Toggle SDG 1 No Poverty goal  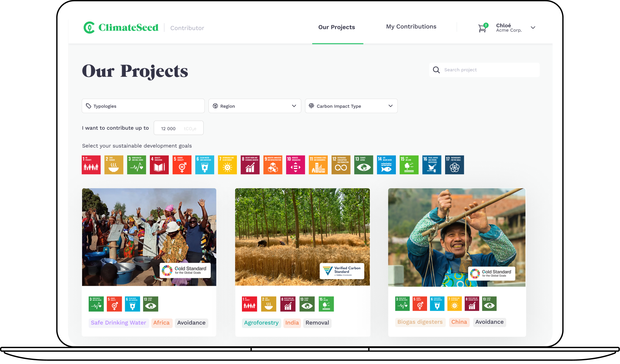(91, 165)
